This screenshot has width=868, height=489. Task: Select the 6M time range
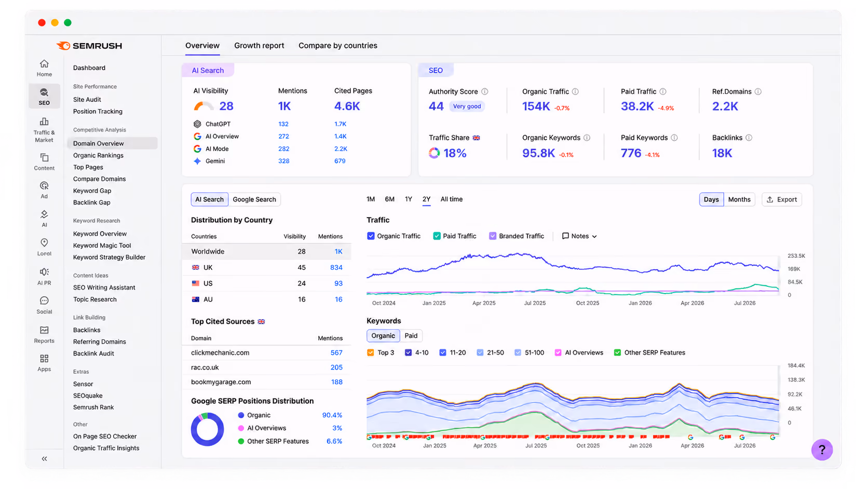pyautogui.click(x=390, y=199)
